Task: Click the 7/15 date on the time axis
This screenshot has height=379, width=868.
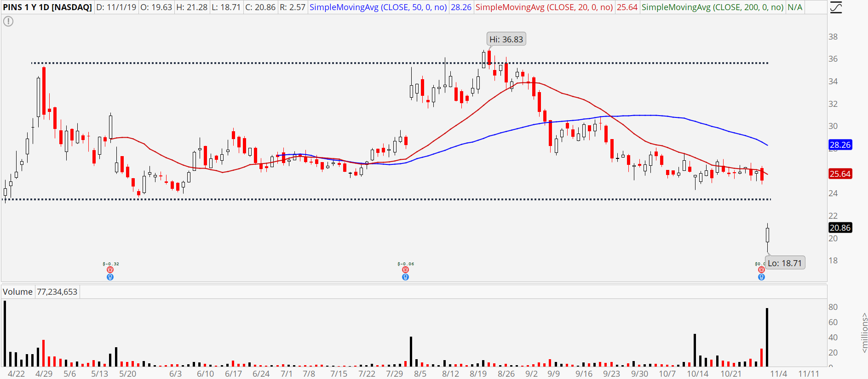Action: click(339, 373)
